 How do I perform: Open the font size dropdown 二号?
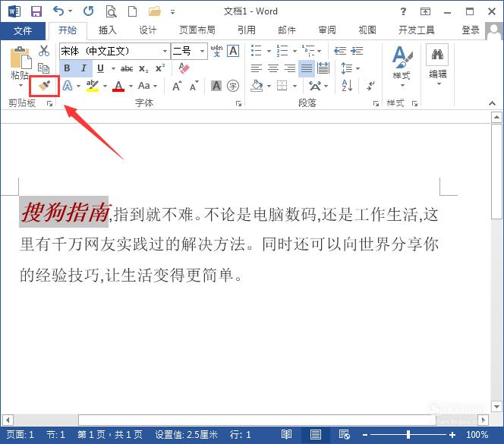[202, 51]
